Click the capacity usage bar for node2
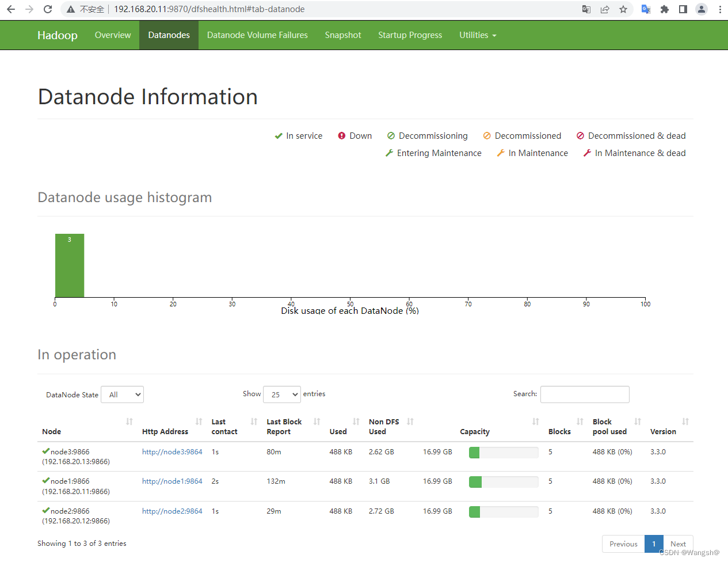Screen dimensions: 728x562 pyautogui.click(x=504, y=512)
